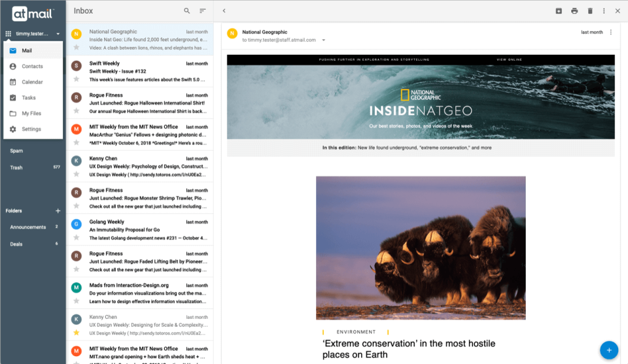The width and height of the screenshot is (628, 364).
Task: Open Calendar from the app menu
Action: 33,82
